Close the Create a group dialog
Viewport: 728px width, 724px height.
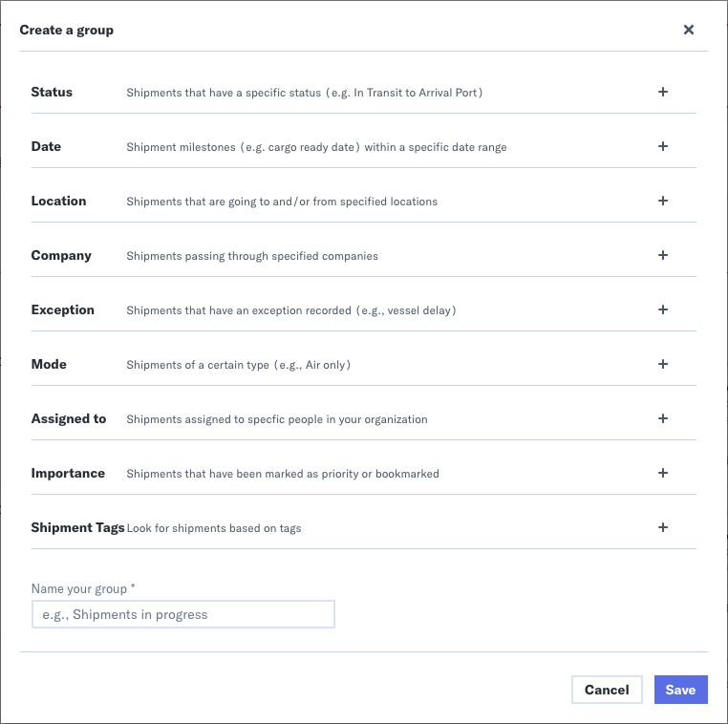pos(689,30)
